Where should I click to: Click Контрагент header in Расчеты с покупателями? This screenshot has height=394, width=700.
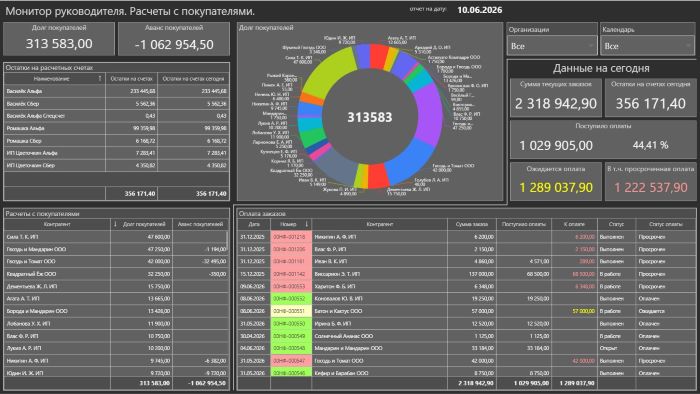(x=57, y=224)
